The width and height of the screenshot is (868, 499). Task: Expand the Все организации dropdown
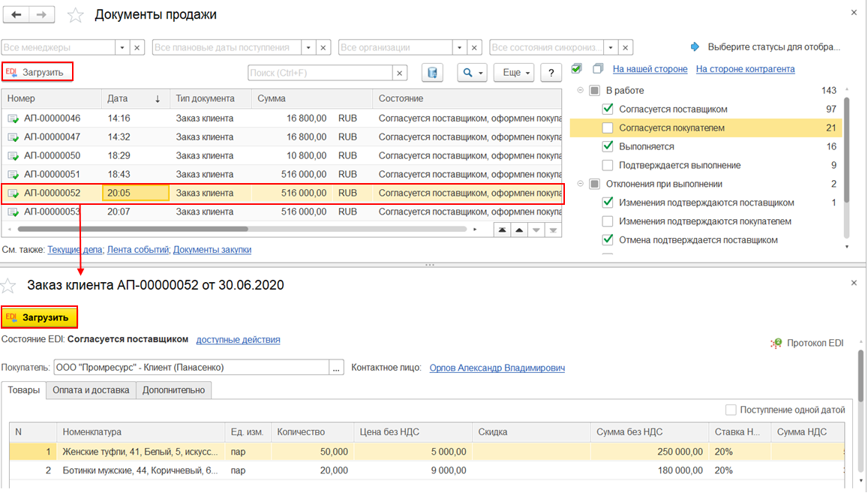(x=459, y=47)
